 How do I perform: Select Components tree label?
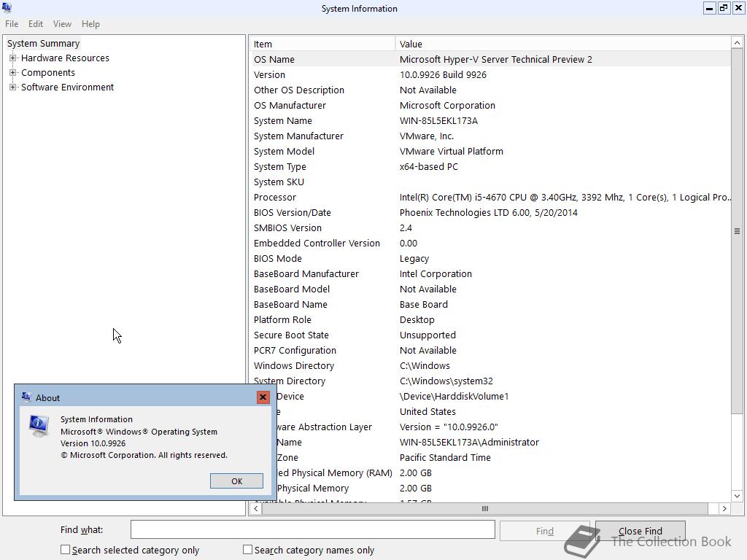(48, 73)
